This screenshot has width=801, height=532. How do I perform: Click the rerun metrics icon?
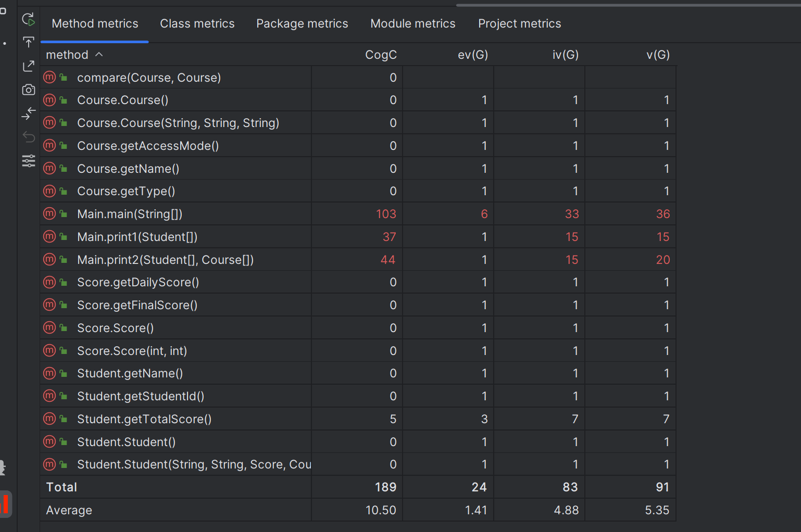pyautogui.click(x=29, y=20)
